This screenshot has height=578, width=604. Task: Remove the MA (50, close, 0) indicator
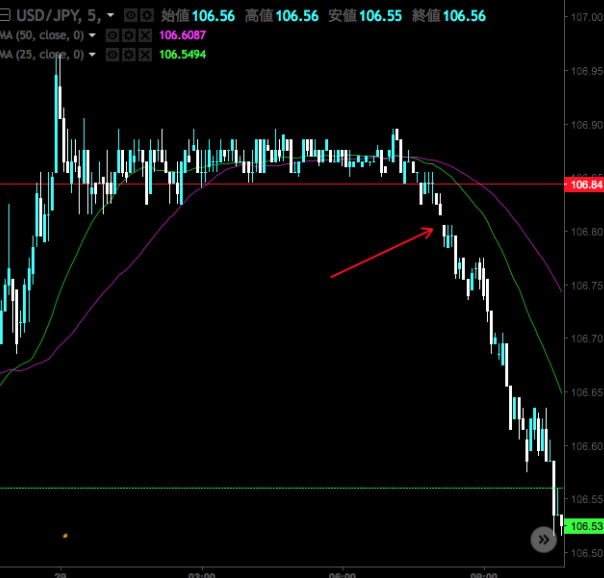pyautogui.click(x=145, y=35)
